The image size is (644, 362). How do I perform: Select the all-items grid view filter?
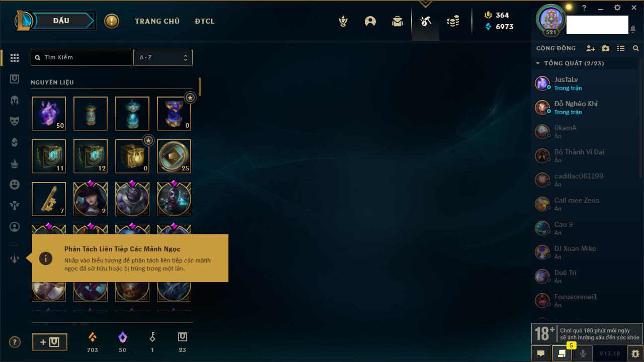[x=15, y=58]
